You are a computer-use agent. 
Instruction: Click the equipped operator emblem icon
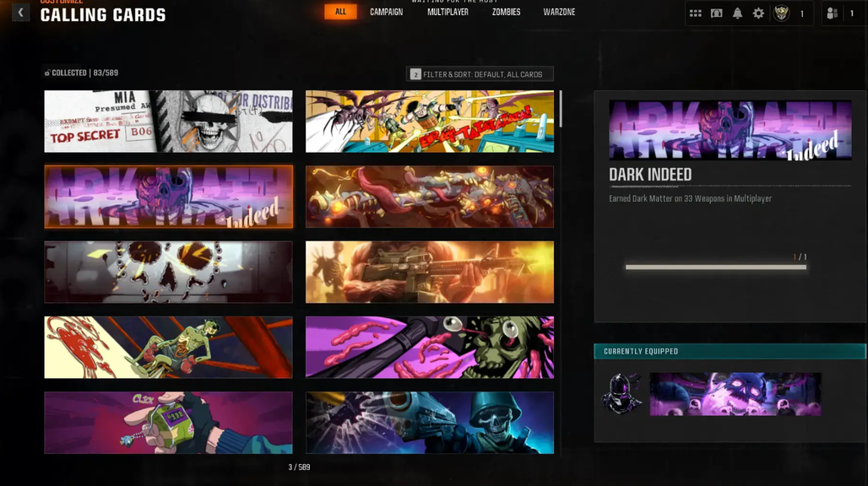[621, 394]
